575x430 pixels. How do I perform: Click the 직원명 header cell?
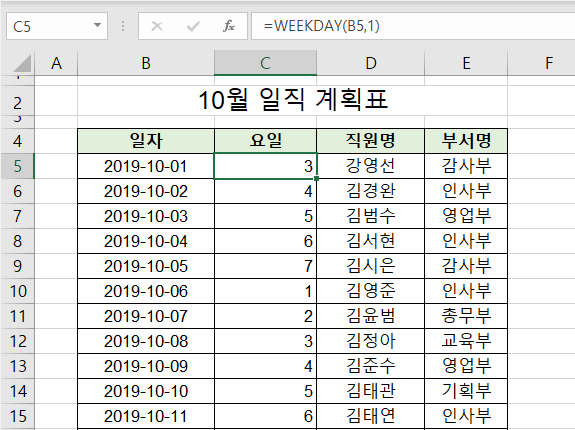tap(371, 141)
